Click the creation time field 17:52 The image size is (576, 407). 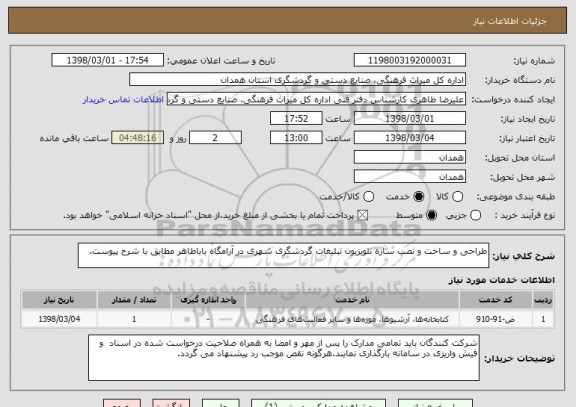[296, 118]
